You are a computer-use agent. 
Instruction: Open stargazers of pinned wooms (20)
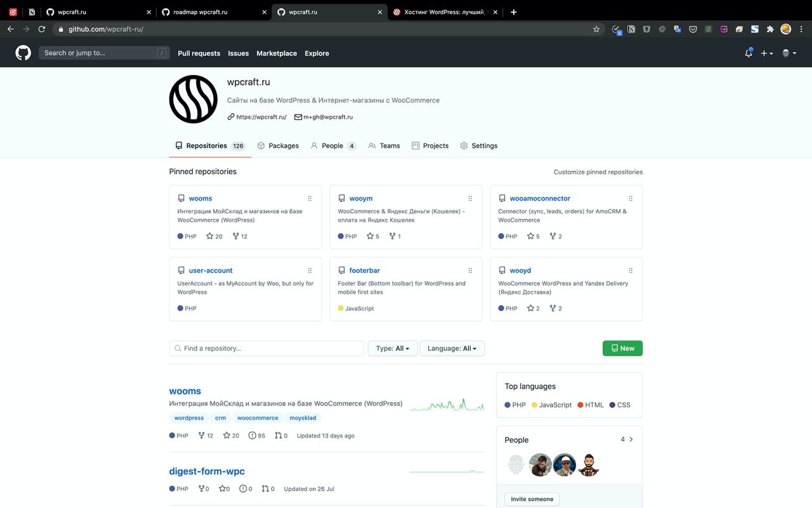tap(214, 236)
